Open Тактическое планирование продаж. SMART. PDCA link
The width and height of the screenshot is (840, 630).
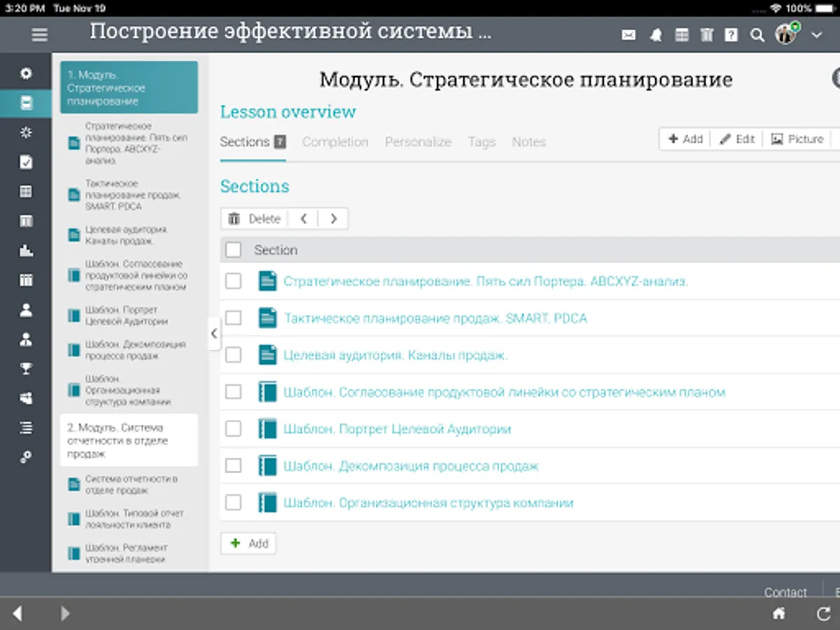[435, 318]
